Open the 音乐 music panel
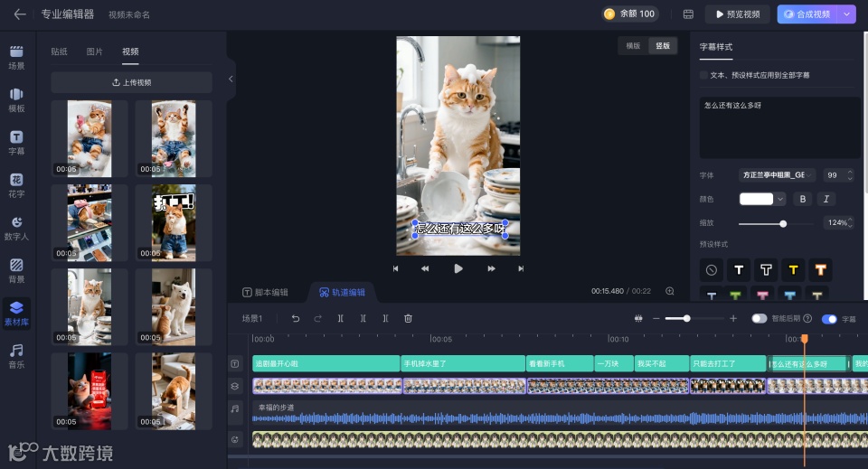This screenshot has width=868, height=469. click(16, 354)
